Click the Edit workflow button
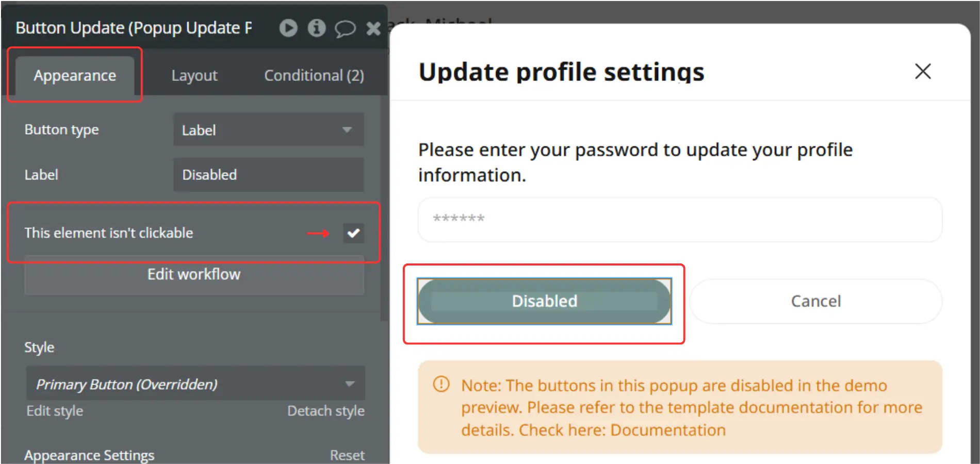Image resolution: width=980 pixels, height=464 pixels. [194, 274]
